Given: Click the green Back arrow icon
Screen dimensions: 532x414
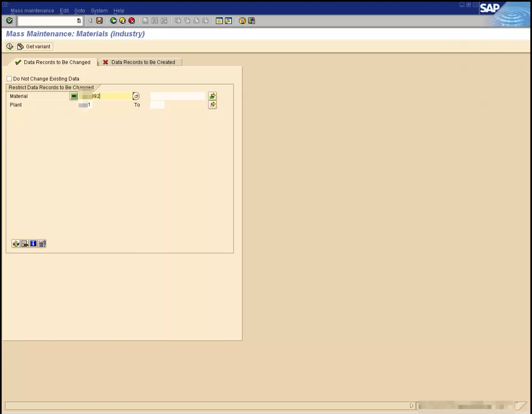Looking at the screenshot, I should coord(113,21).
